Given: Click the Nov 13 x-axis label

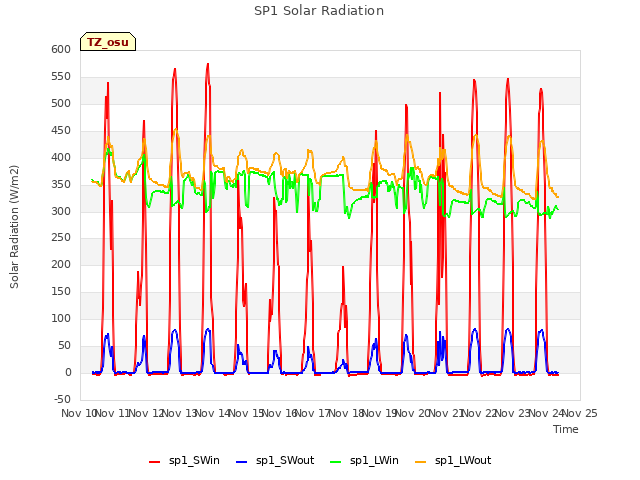Looking at the screenshot, I should (x=180, y=413).
